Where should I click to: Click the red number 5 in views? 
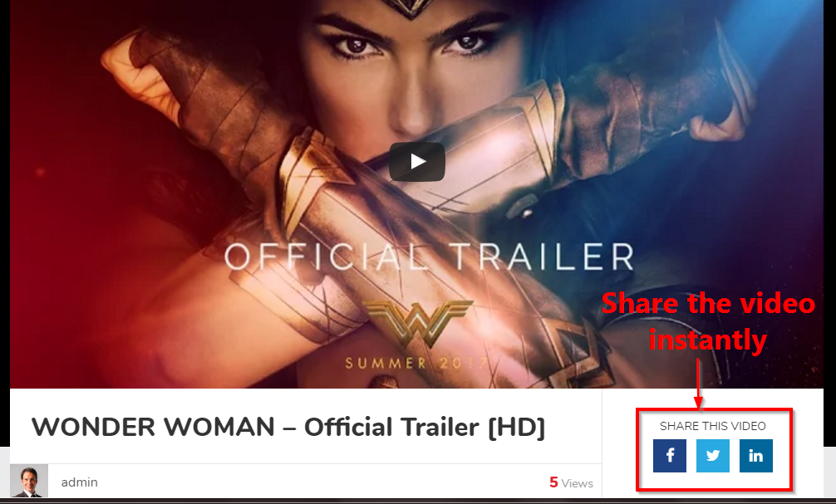point(553,482)
